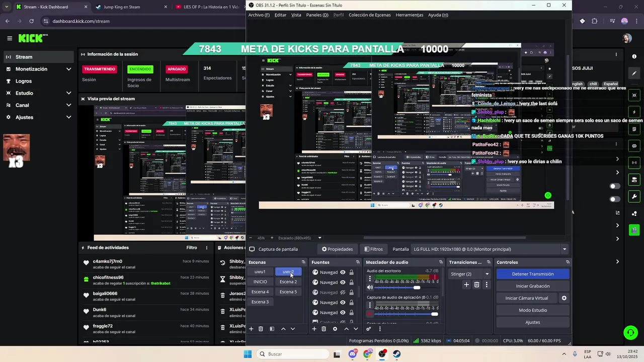Expand Ajustes section in Kick sidebar
The width and height of the screenshot is (644, 362).
(68, 117)
